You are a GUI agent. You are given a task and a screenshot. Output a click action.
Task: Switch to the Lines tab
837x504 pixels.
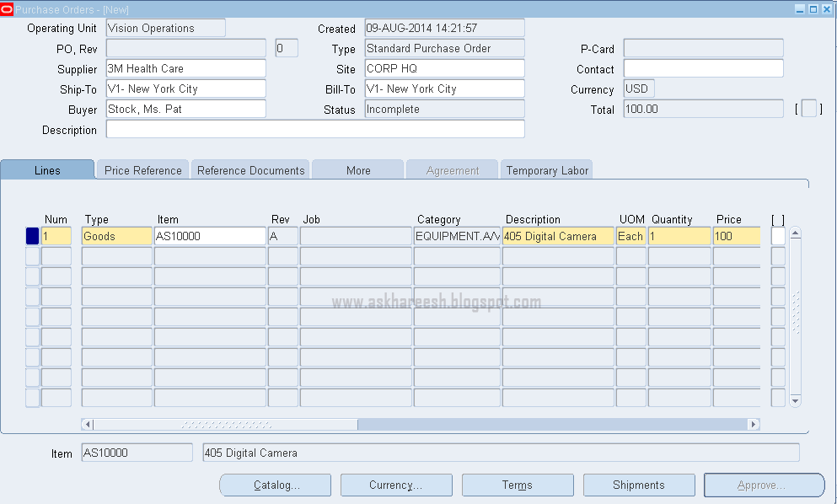click(x=47, y=170)
